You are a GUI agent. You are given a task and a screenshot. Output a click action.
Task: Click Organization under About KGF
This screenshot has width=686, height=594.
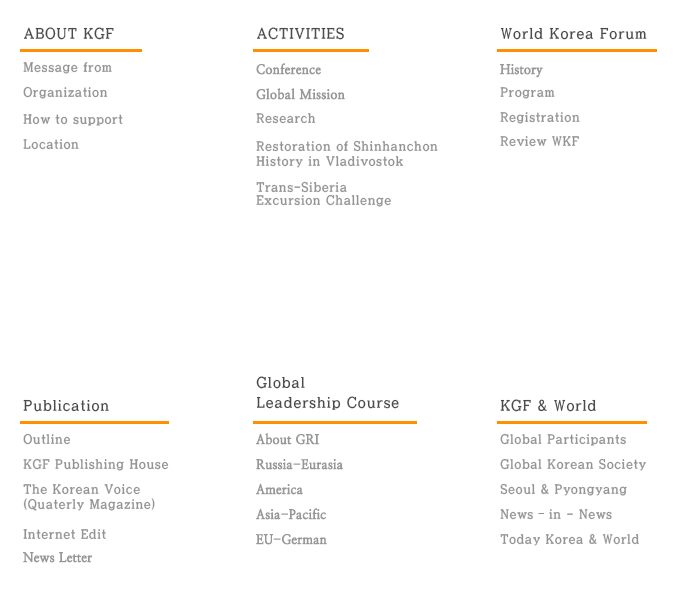(x=65, y=93)
